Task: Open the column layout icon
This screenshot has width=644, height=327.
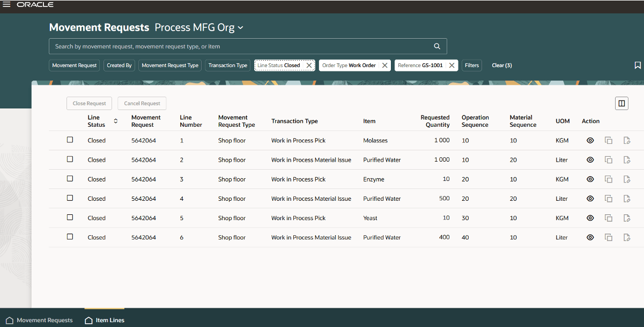Action: click(622, 104)
